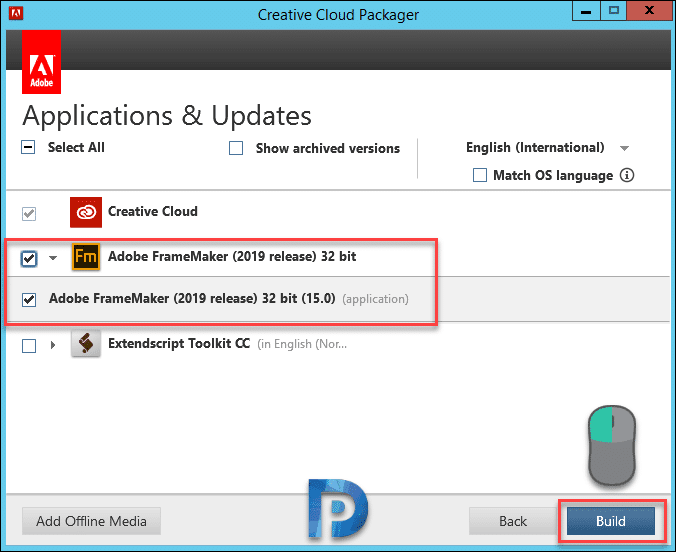This screenshot has width=676, height=552.
Task: Minimize the Creative Cloud Packager window
Action: [586, 11]
